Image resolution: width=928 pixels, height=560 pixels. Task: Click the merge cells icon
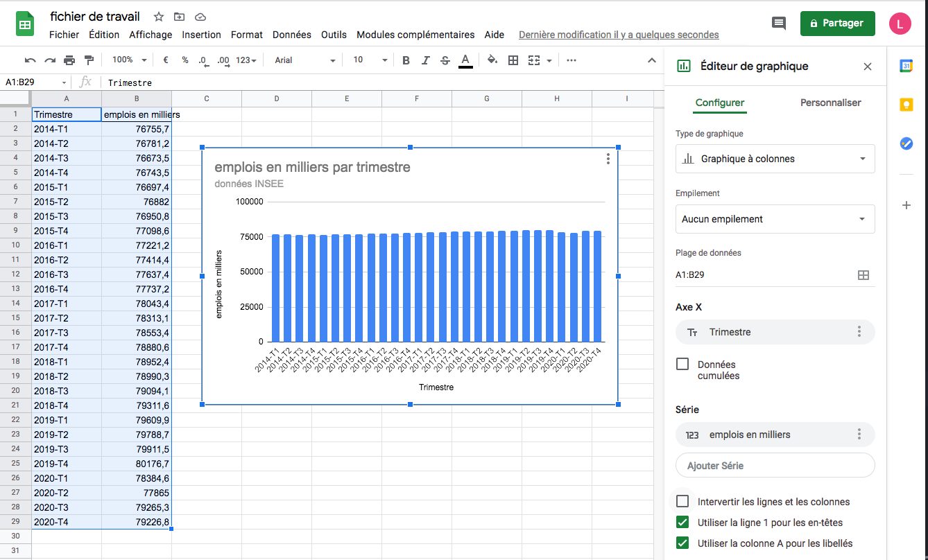[533, 60]
